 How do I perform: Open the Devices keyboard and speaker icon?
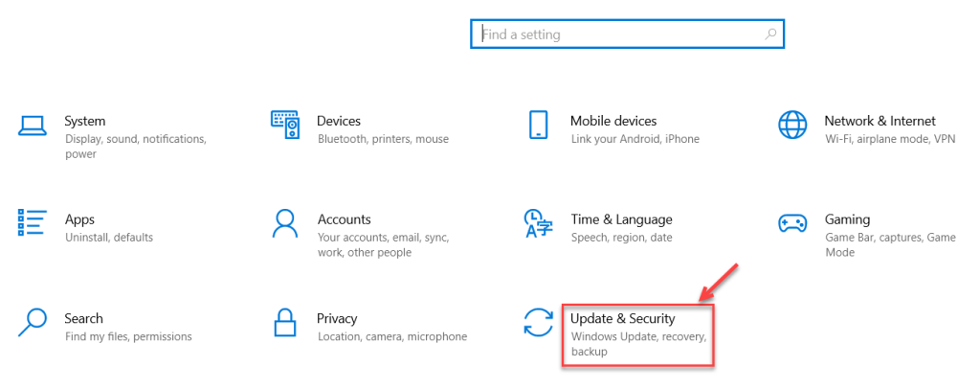(x=285, y=125)
